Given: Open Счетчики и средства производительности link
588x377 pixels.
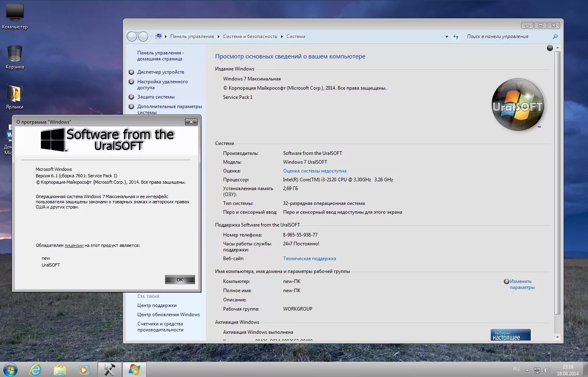Looking at the screenshot, I should coord(160,327).
